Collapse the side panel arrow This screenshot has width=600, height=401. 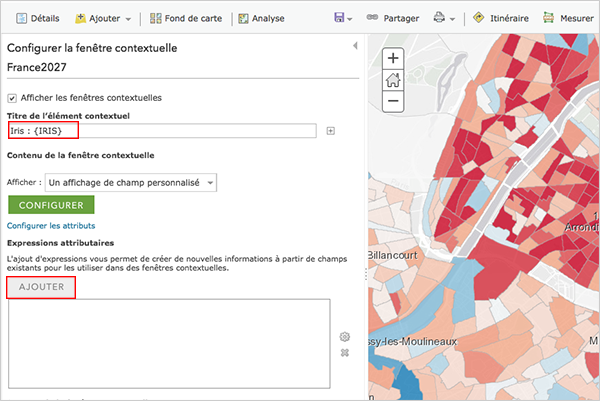click(355, 46)
